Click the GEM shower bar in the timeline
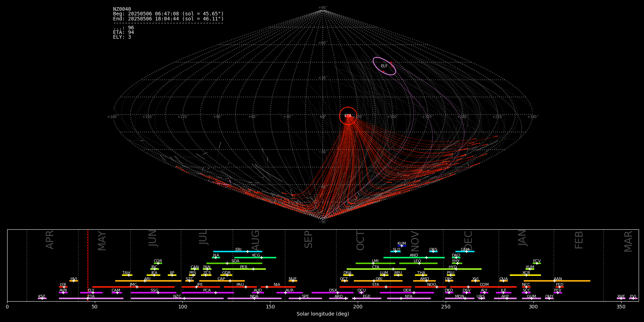The height and width of the screenshot is (322, 644). 465,252
